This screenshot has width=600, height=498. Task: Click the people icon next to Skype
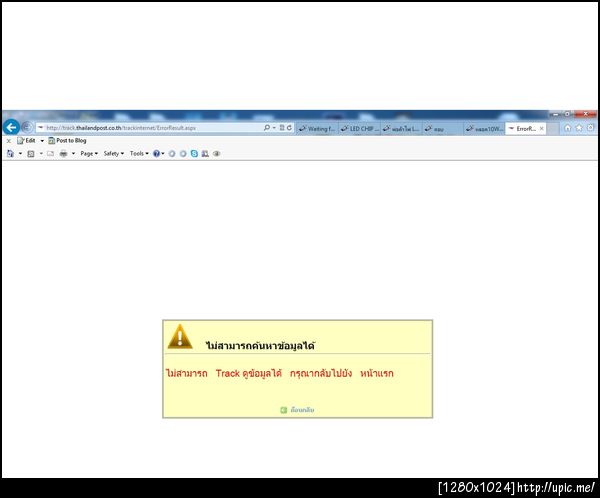[205, 153]
